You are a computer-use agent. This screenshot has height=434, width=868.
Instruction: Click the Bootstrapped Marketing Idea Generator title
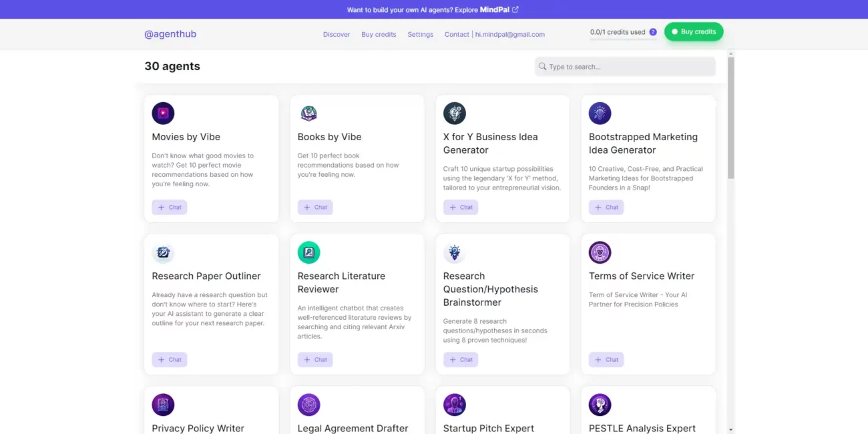pos(643,144)
